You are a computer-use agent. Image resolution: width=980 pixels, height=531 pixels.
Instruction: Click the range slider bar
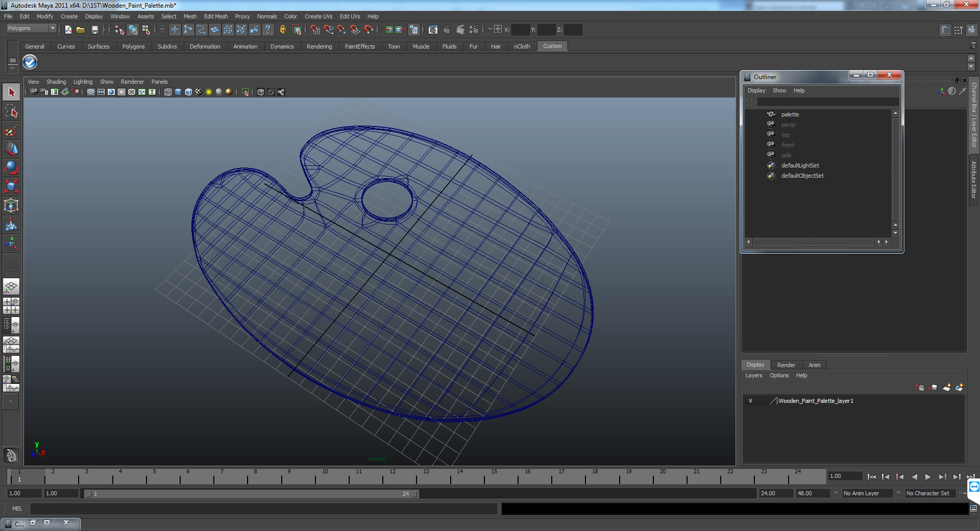[251, 494]
